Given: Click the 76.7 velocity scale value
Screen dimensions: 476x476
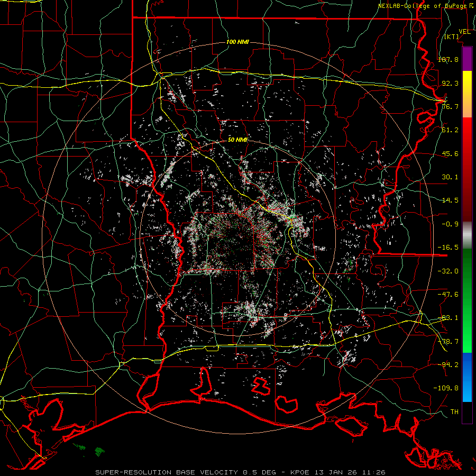Looking at the screenshot, I should 450,106.
